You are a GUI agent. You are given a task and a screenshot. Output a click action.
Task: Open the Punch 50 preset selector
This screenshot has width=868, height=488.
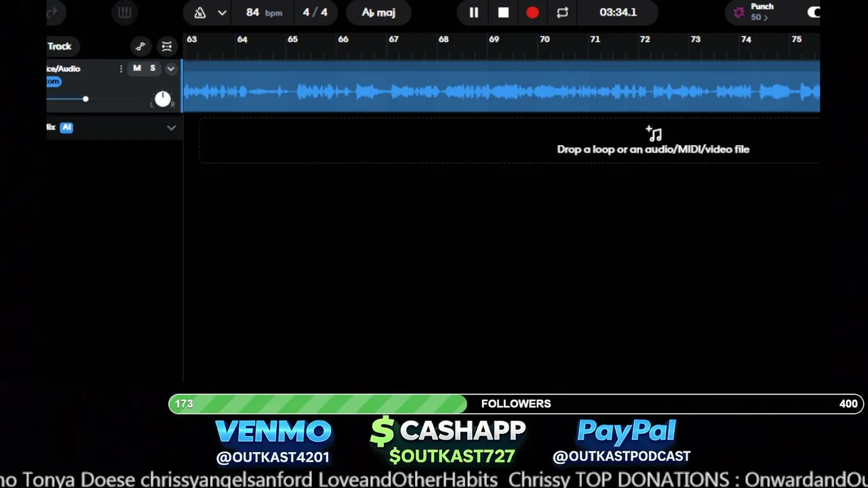(x=762, y=12)
